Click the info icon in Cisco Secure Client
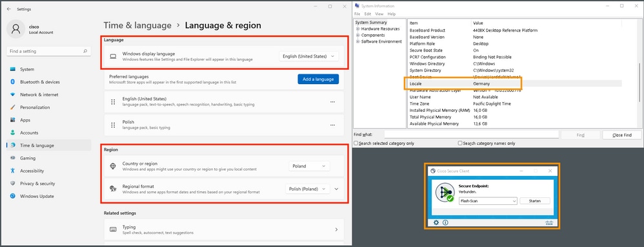This screenshot has width=644, height=247. tap(446, 222)
